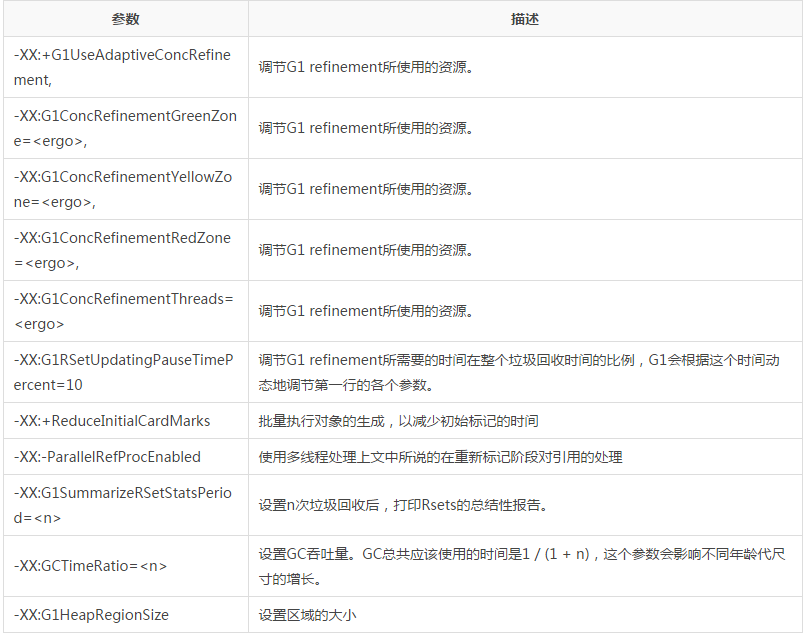Select the -XX:G1ConcRefinementYellowZone=<ergo> parameter cell
The width and height of the screenshot is (808, 634).
126,189
